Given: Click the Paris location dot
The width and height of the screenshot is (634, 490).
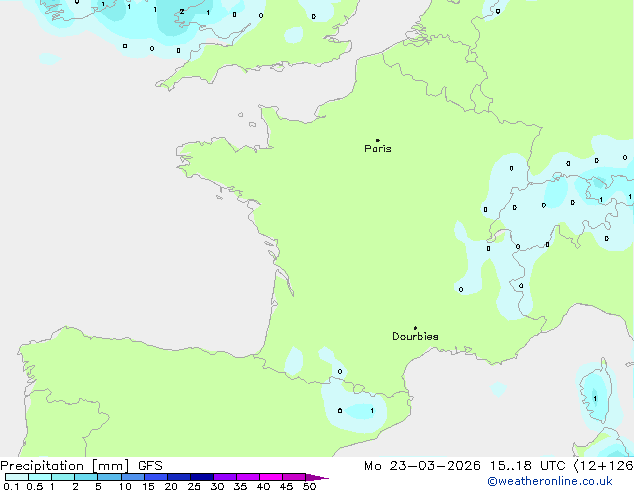Looking at the screenshot, I should (378, 140).
